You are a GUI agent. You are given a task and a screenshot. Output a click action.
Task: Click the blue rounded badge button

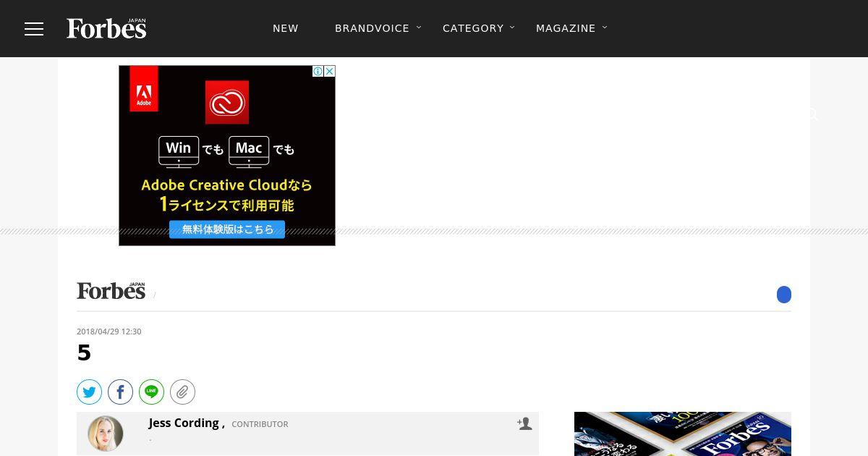coord(784,295)
